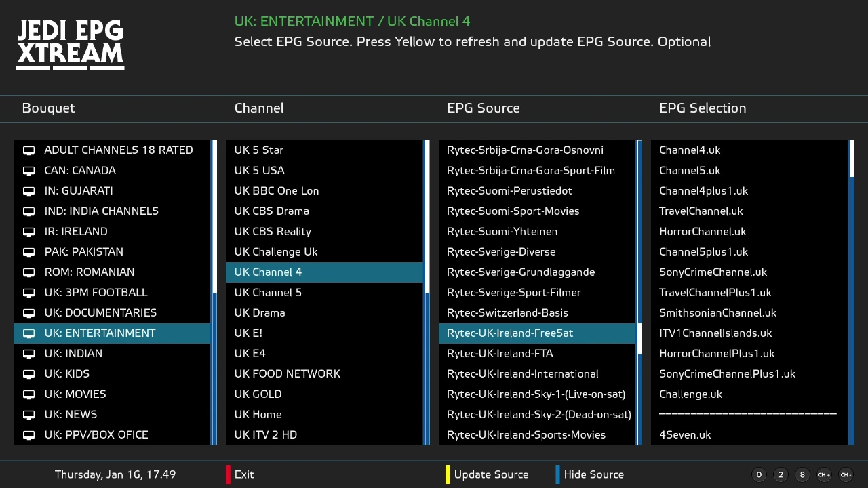Click the red Exit button
Viewport: 868px width, 488px height.
[x=240, y=474]
